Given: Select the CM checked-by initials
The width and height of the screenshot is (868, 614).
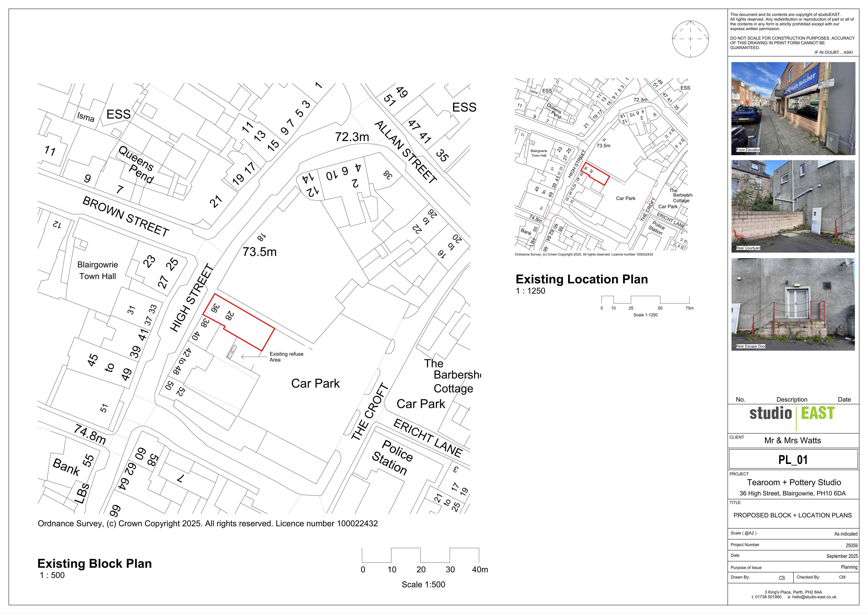Looking at the screenshot, I should pyautogui.click(x=842, y=577).
